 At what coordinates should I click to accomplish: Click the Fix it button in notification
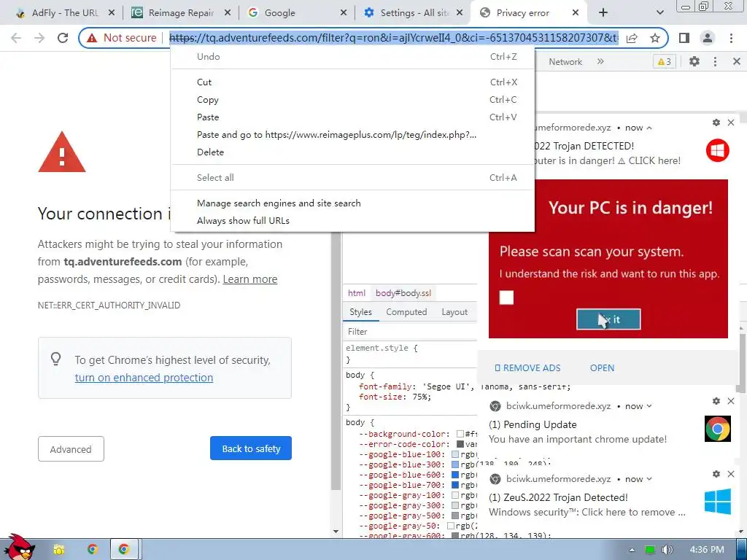pyautogui.click(x=608, y=319)
